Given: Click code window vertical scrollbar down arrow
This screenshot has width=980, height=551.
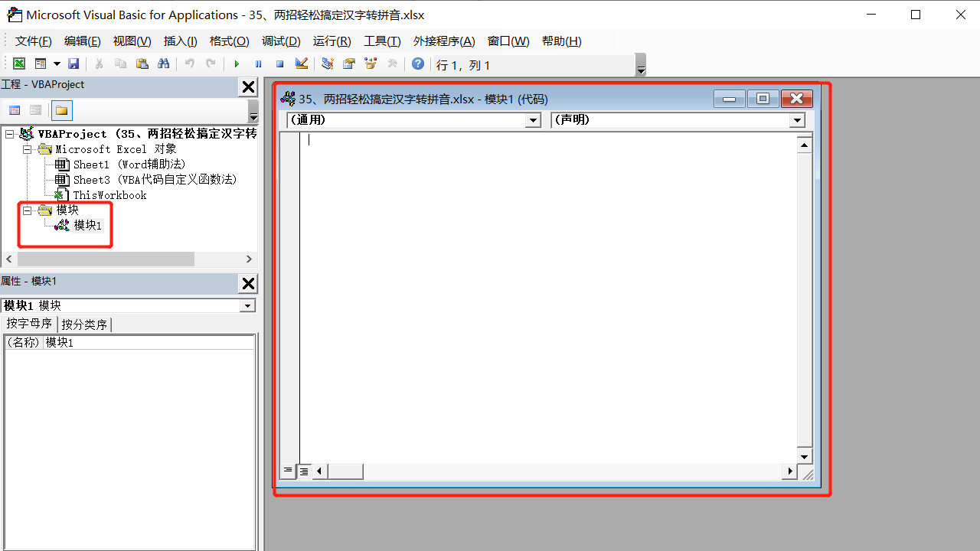Looking at the screenshot, I should pos(804,457).
